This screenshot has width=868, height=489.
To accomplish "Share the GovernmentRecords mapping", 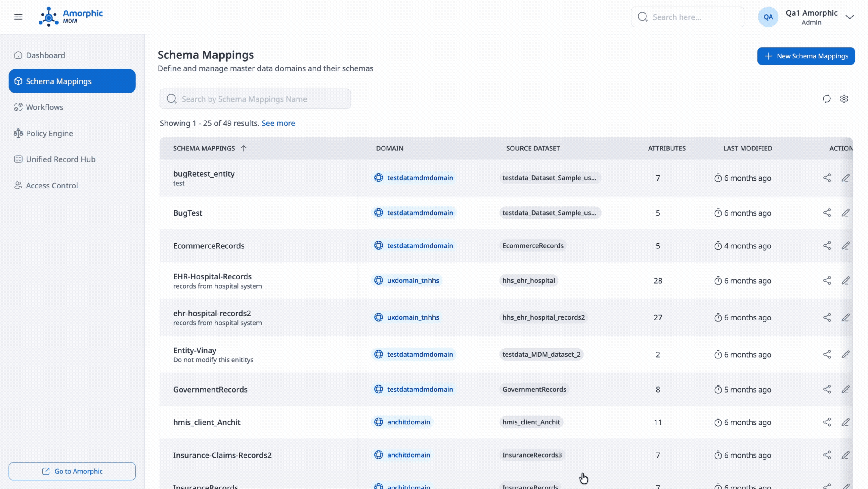I will coord(827,389).
